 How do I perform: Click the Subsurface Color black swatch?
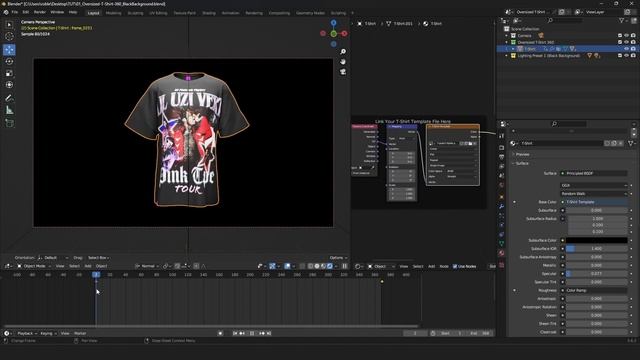click(596, 240)
